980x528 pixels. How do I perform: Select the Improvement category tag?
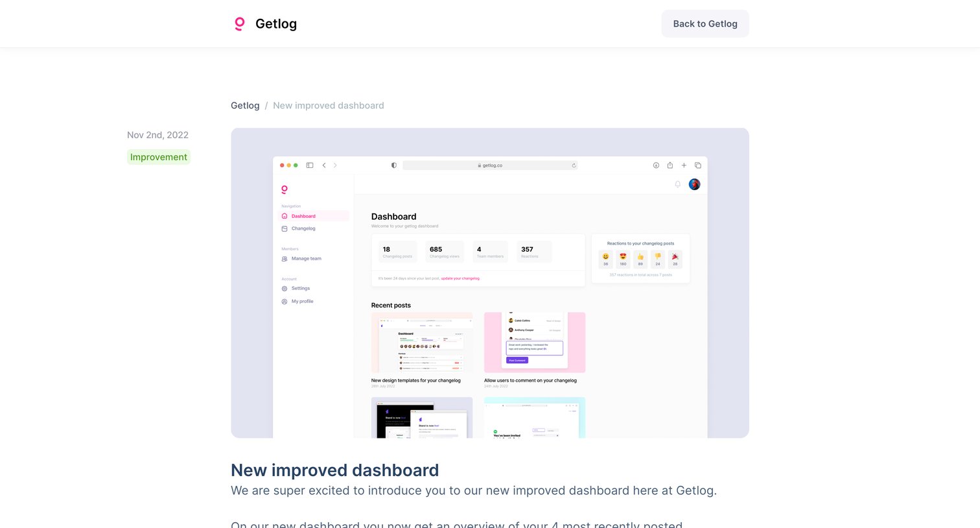click(159, 157)
